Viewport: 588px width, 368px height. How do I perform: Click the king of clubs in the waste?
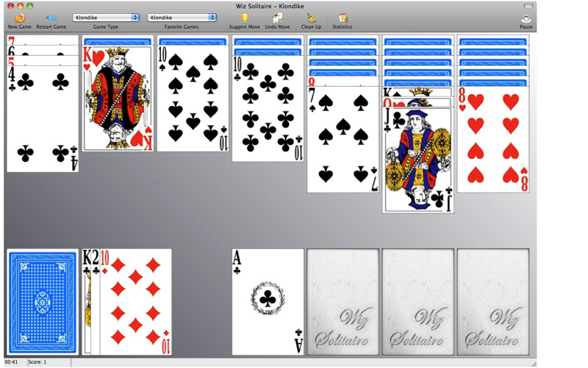click(x=87, y=302)
